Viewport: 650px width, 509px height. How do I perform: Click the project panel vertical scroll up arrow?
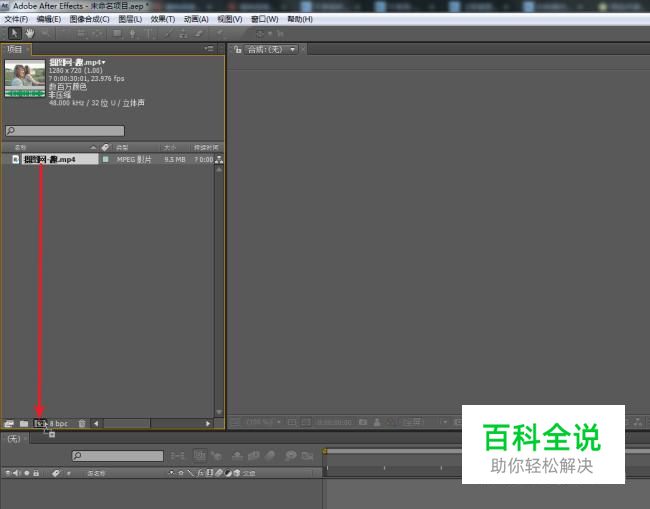219,170
